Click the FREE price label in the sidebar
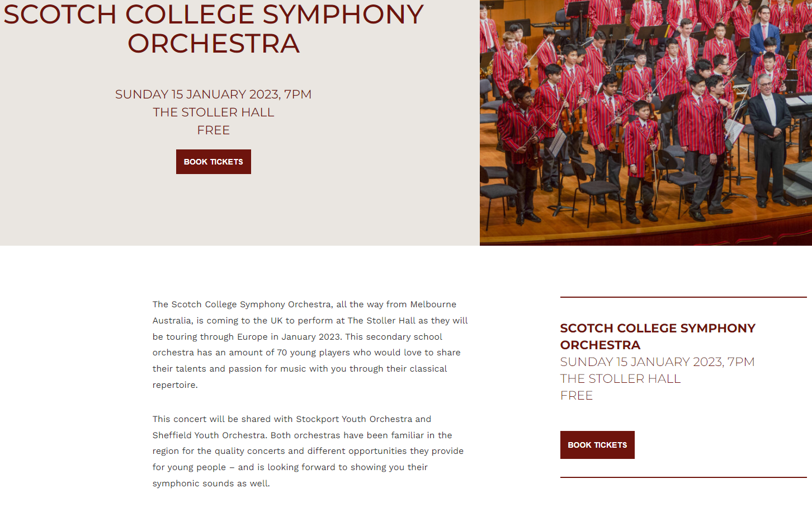This screenshot has width=812, height=516. click(x=576, y=395)
